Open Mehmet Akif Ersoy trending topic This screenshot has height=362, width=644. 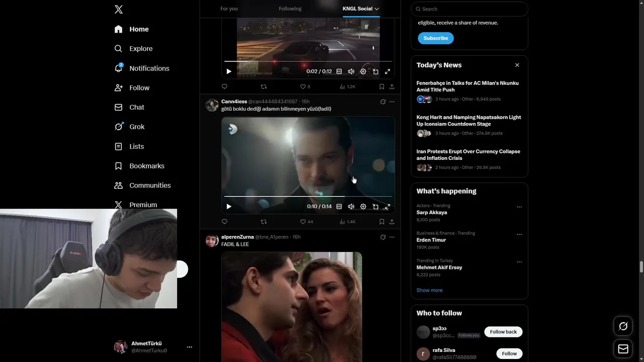(439, 267)
